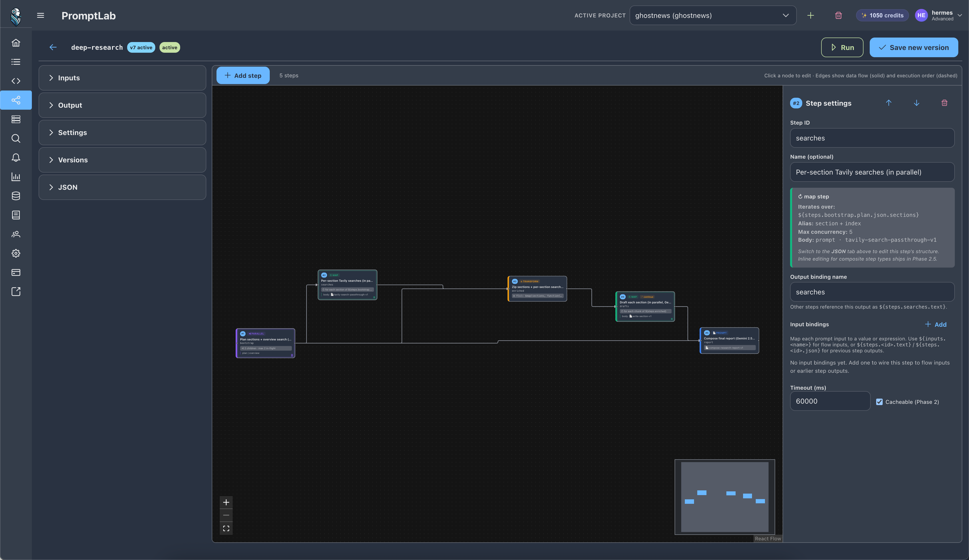Open the bar chart analytics sidebar icon
969x560 pixels.
tap(16, 177)
